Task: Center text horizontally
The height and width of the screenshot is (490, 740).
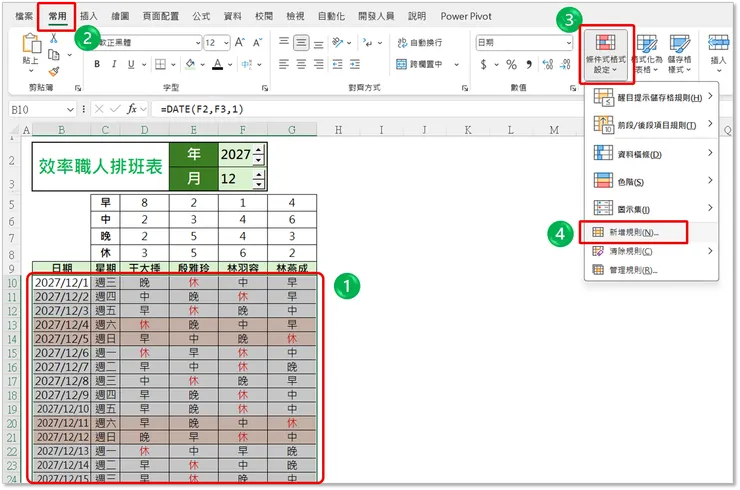Action: click(x=301, y=64)
